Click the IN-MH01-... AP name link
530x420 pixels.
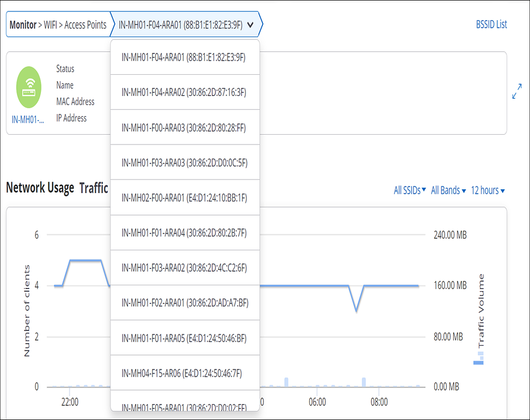[28, 119]
